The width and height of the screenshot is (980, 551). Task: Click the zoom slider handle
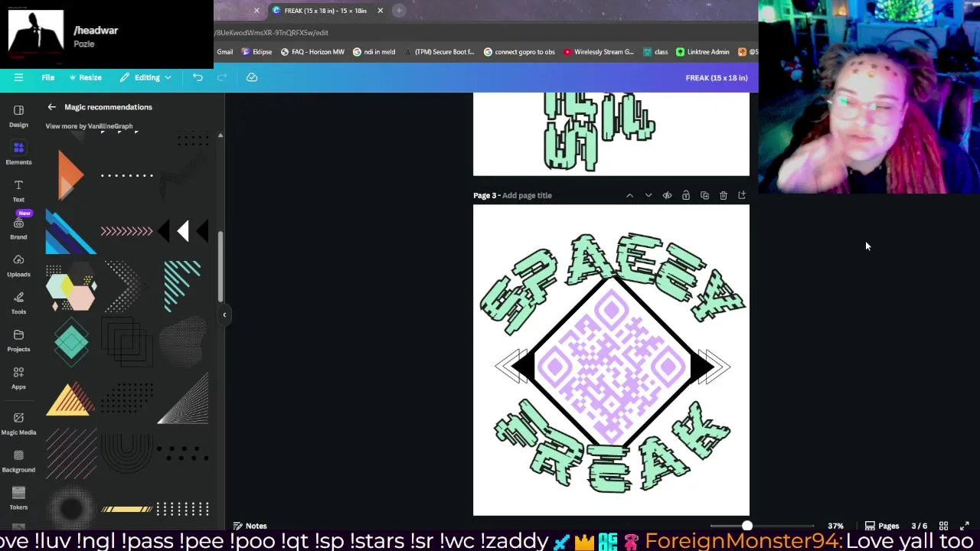click(746, 526)
